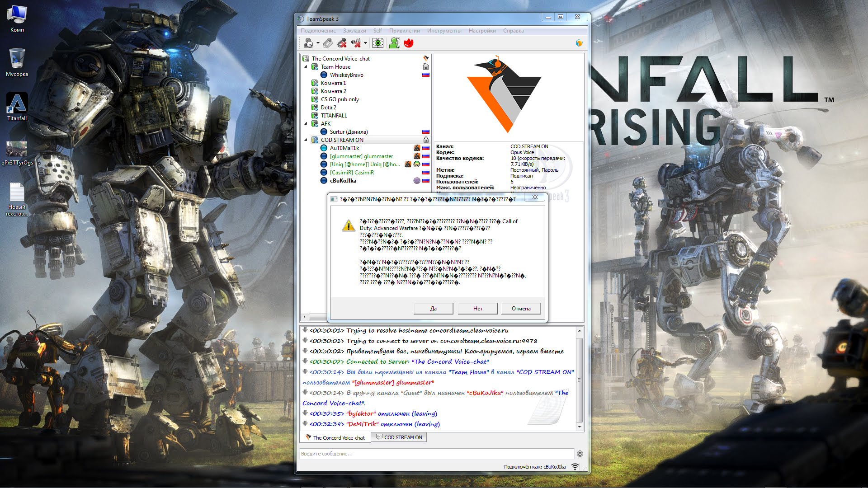Click the Russian flag on glummaster row
The height and width of the screenshot is (488, 868).
426,156
